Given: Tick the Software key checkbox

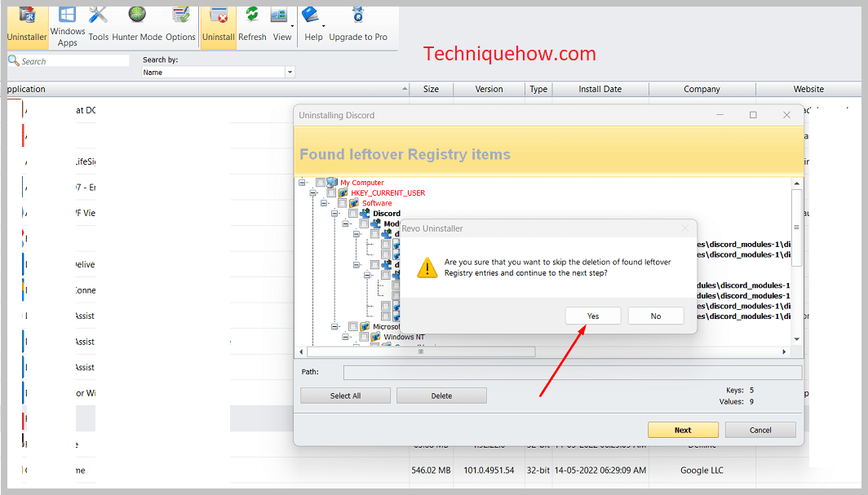Looking at the screenshot, I should [343, 203].
